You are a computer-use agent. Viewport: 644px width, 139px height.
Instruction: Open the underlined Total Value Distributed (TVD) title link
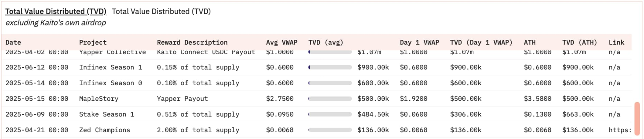click(56, 11)
